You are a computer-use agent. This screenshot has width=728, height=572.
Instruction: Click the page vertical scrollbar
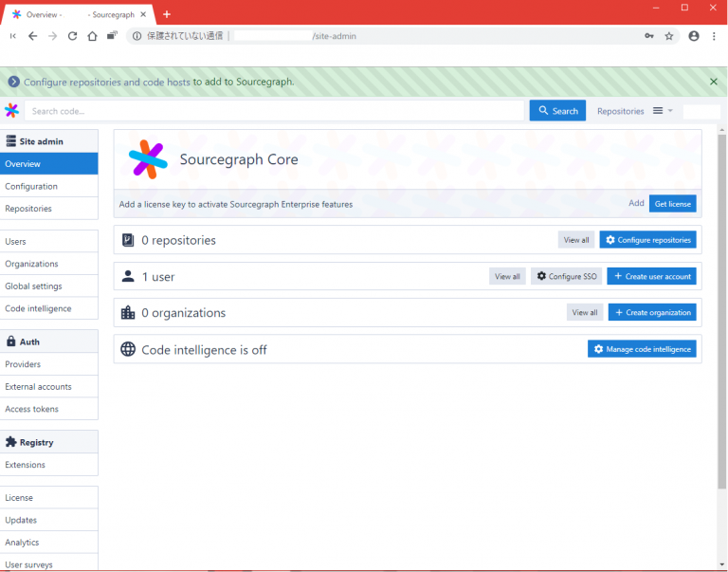(x=721, y=313)
